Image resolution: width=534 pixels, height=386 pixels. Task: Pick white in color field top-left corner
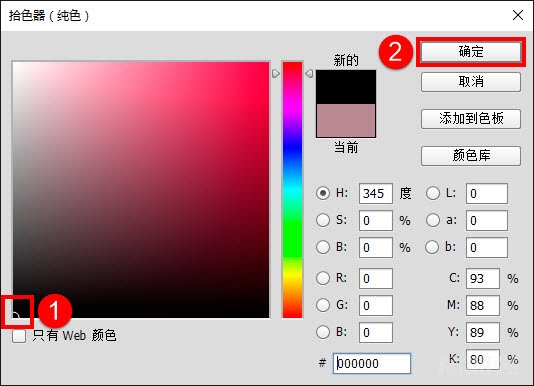15,65
